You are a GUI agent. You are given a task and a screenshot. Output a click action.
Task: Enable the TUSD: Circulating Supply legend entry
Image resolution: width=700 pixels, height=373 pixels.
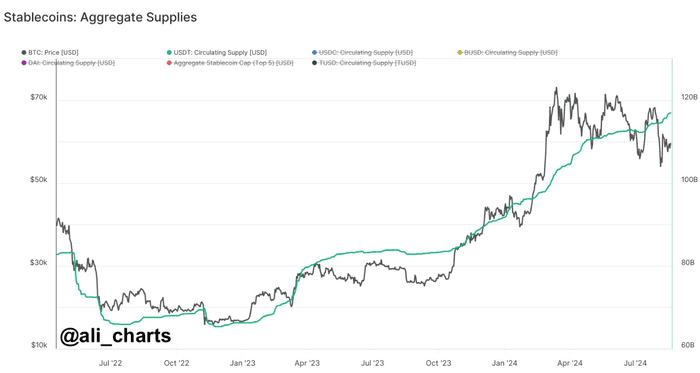click(364, 63)
